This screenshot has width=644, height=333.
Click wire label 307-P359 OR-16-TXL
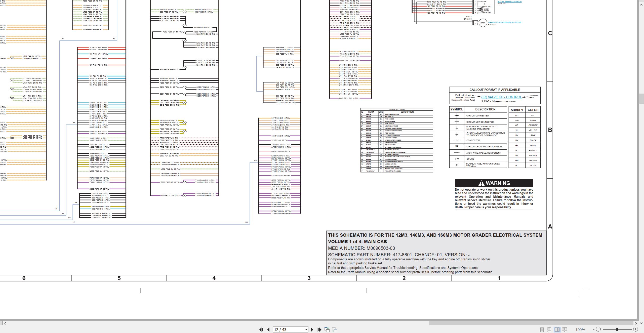pyautogui.click(x=280, y=118)
